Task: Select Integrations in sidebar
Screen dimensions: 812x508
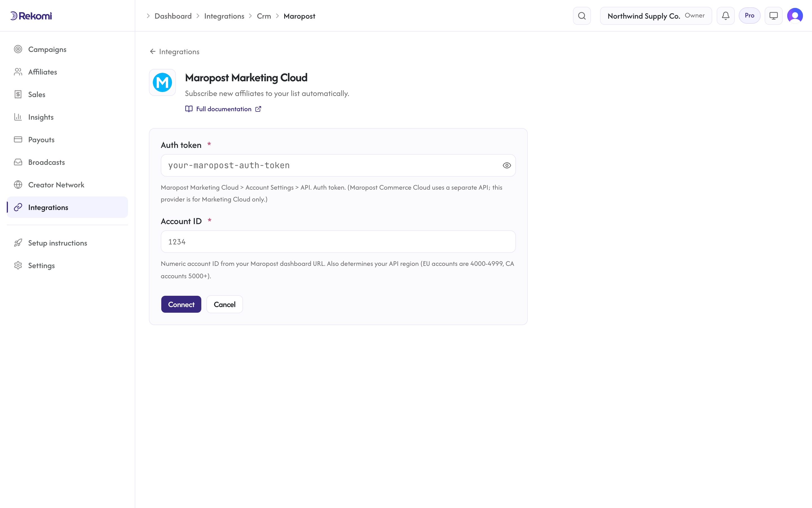Action: pos(67,207)
